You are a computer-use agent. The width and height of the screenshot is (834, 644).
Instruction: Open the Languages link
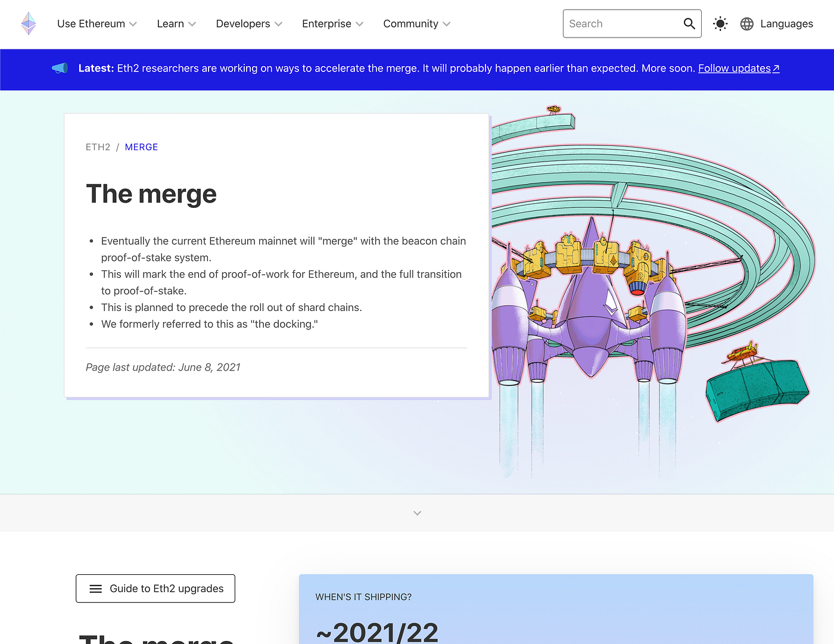[x=786, y=24]
